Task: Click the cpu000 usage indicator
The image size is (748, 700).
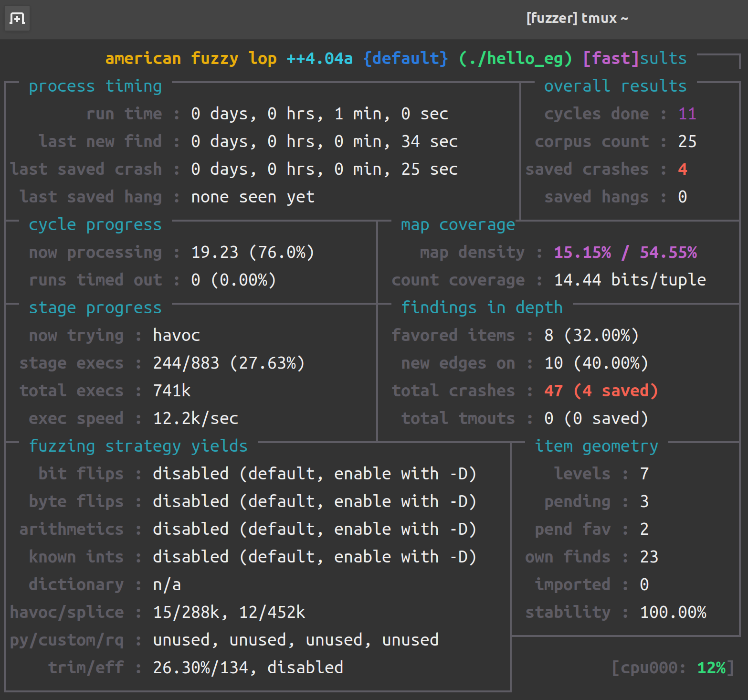Action: (x=673, y=667)
